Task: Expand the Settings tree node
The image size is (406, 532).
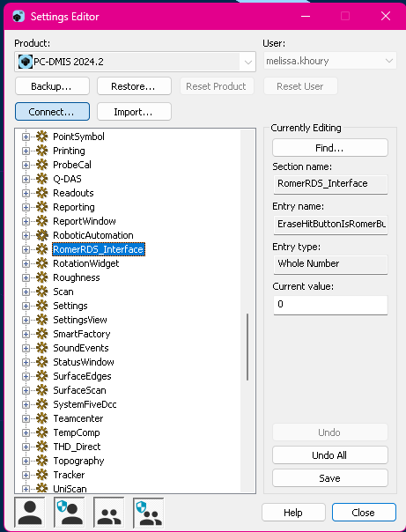Action: [26, 306]
